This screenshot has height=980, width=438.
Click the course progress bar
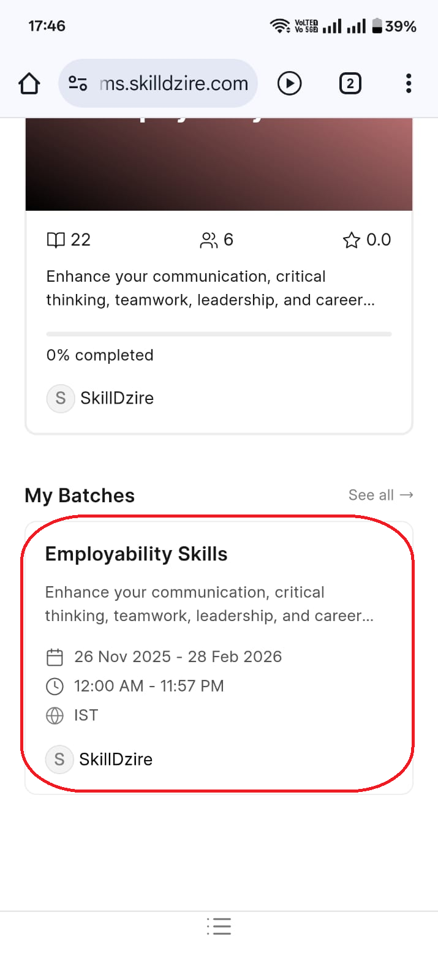point(219,334)
